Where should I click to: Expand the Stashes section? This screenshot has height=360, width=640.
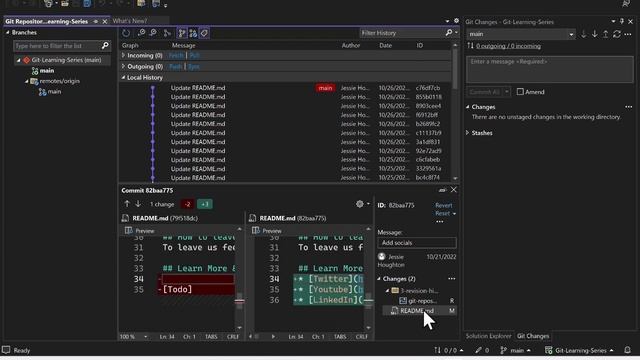(468, 133)
